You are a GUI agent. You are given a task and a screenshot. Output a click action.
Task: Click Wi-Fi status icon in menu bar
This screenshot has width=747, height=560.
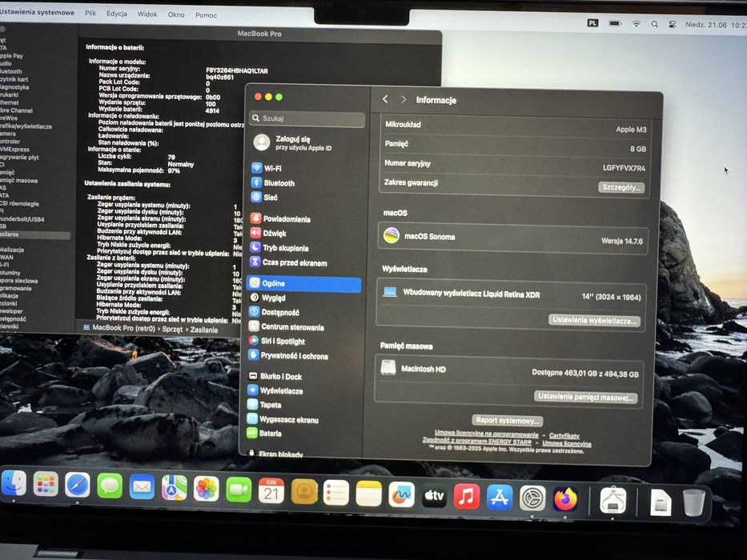click(636, 24)
